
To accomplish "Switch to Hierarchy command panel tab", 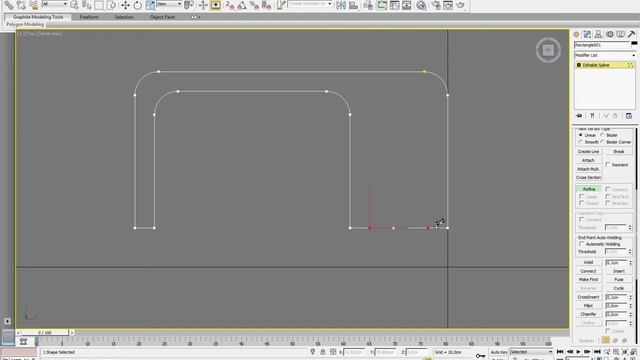I will pyautogui.click(x=598, y=34).
